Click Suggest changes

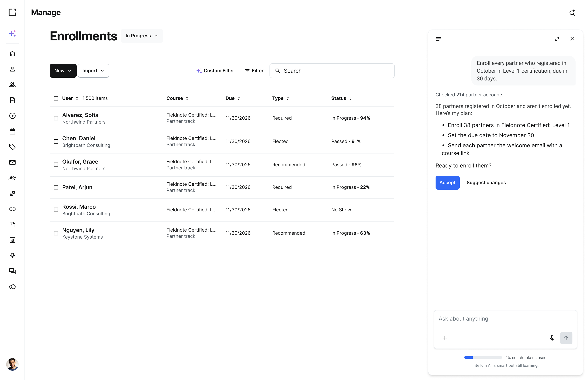pos(486,183)
